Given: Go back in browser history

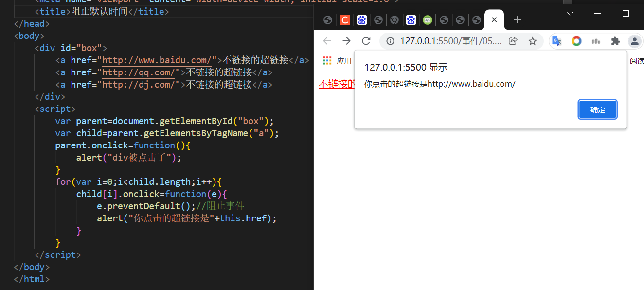Looking at the screenshot, I should coord(327,41).
